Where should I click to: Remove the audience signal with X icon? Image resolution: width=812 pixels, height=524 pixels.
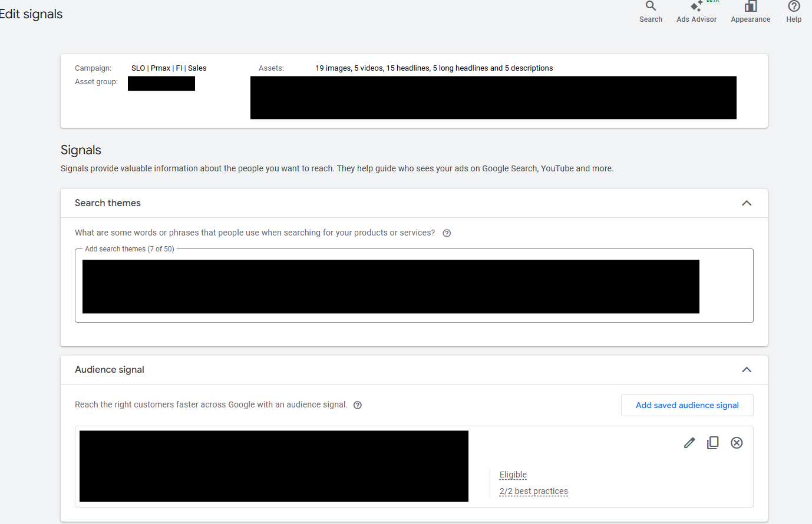point(737,443)
